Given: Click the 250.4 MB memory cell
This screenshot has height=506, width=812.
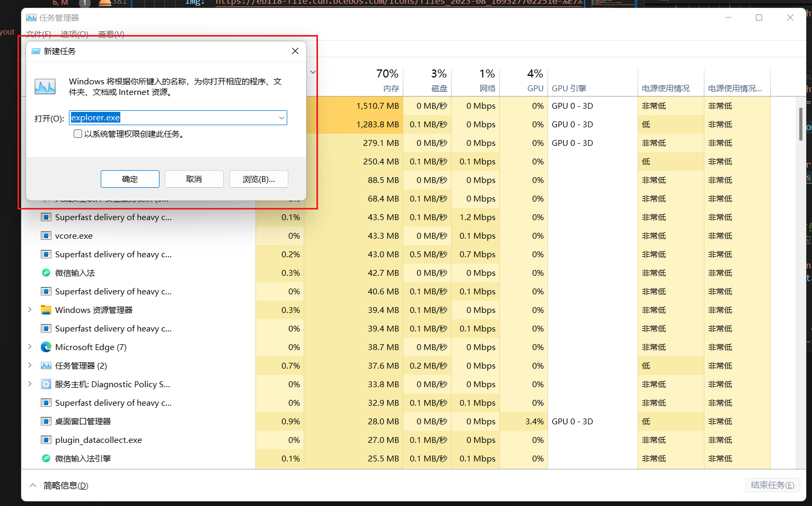Looking at the screenshot, I should [354, 161].
